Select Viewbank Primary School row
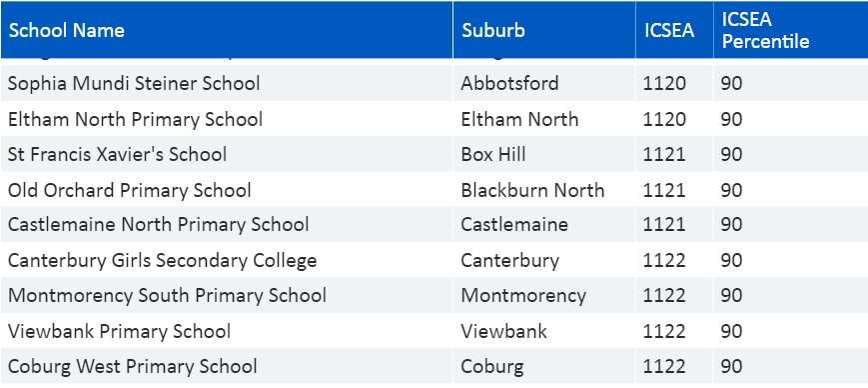 click(x=434, y=331)
